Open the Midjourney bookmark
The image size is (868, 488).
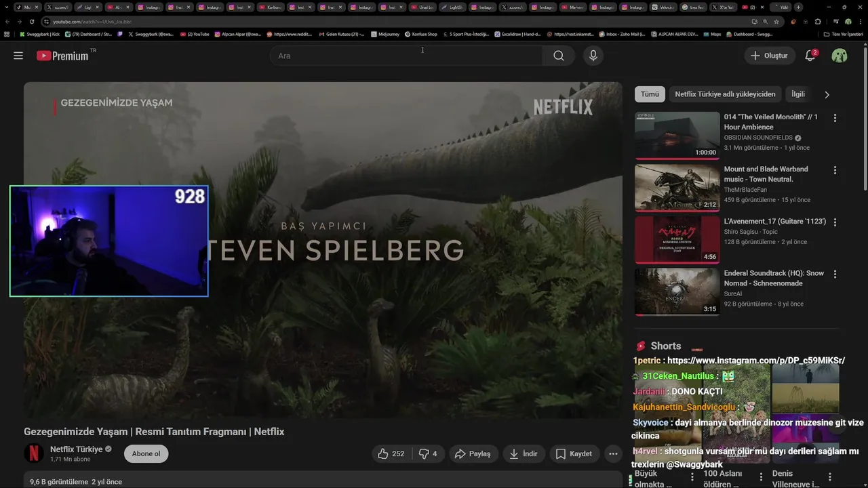pos(385,34)
